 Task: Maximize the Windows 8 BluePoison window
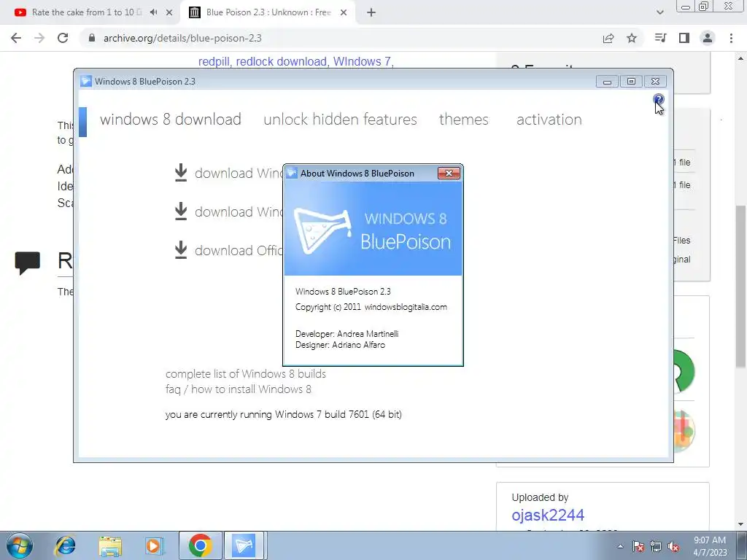[x=631, y=82]
